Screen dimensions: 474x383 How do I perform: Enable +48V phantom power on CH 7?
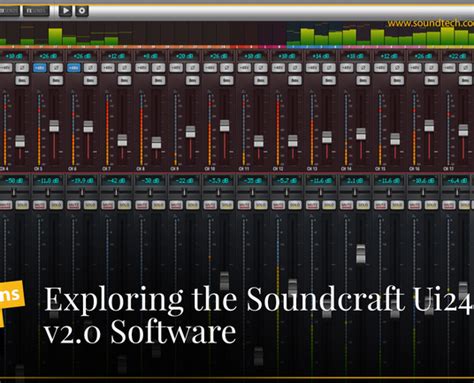(108, 68)
